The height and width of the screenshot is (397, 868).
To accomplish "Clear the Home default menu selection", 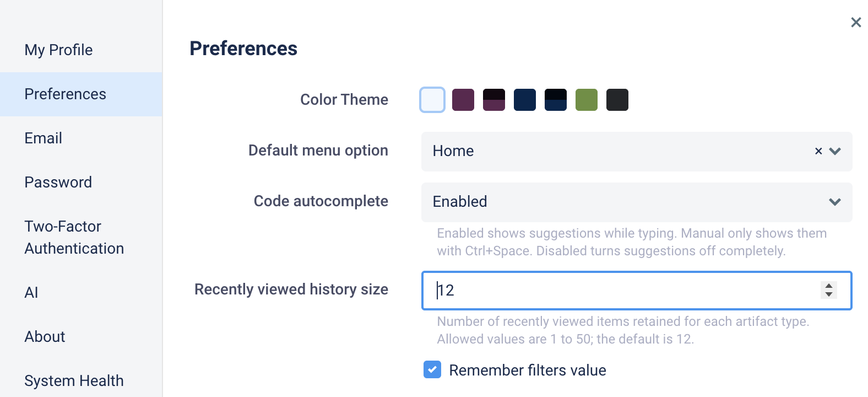I will pos(818,151).
